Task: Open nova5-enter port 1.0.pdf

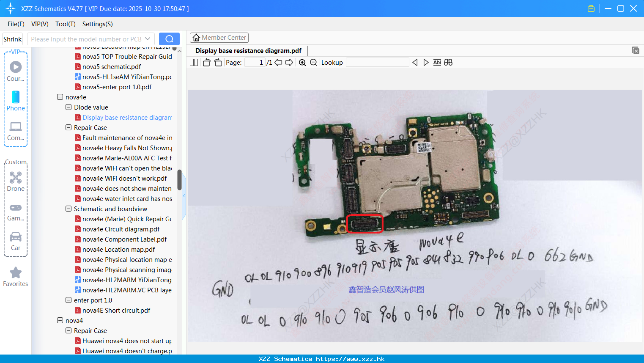Action: point(117,87)
